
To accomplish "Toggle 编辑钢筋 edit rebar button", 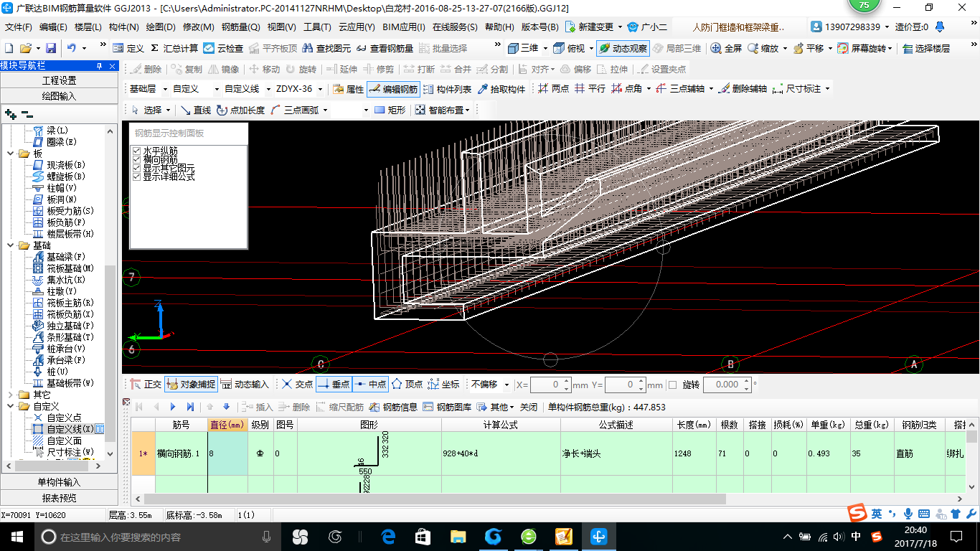I will tap(393, 89).
